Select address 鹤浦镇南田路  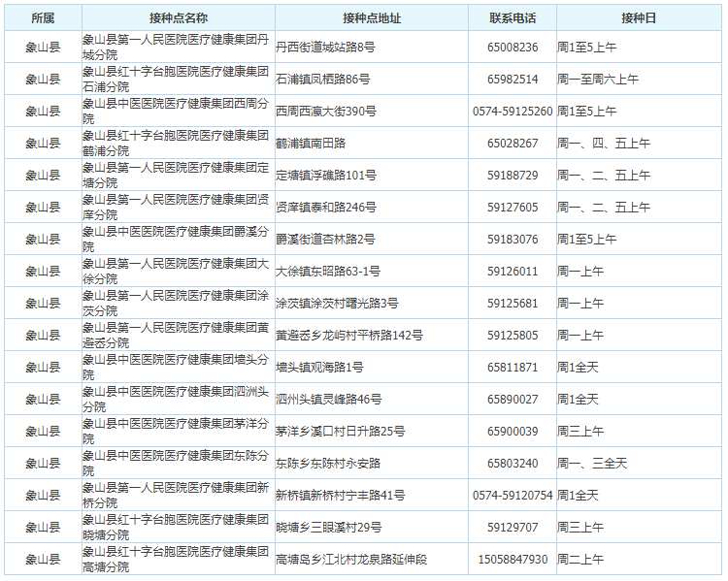tap(311, 144)
